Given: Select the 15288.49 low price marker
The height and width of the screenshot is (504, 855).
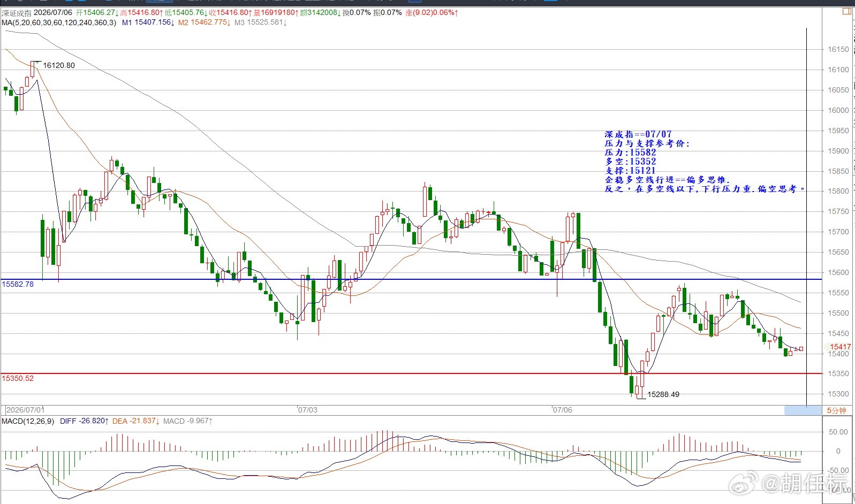Looking at the screenshot, I should pyautogui.click(x=663, y=394).
